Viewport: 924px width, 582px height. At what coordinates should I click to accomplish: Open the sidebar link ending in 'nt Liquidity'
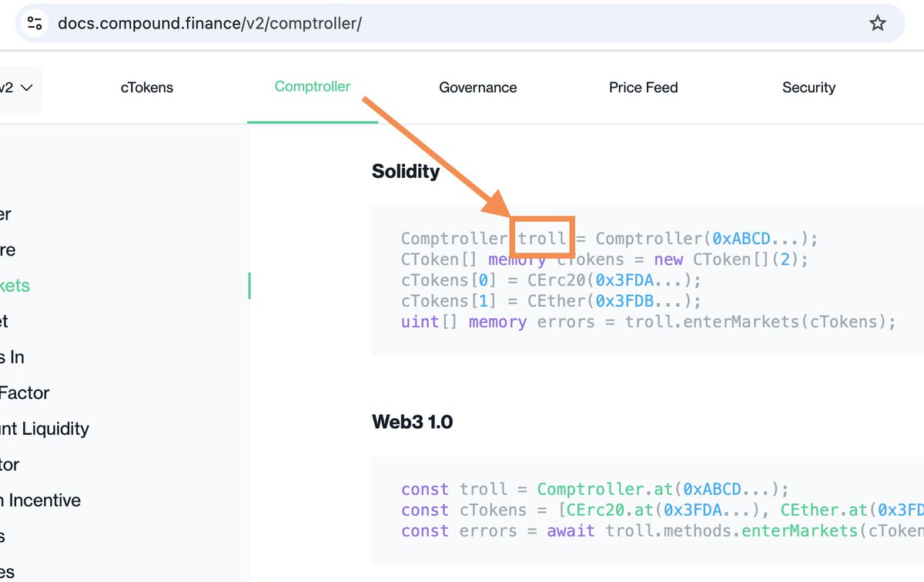pos(45,429)
